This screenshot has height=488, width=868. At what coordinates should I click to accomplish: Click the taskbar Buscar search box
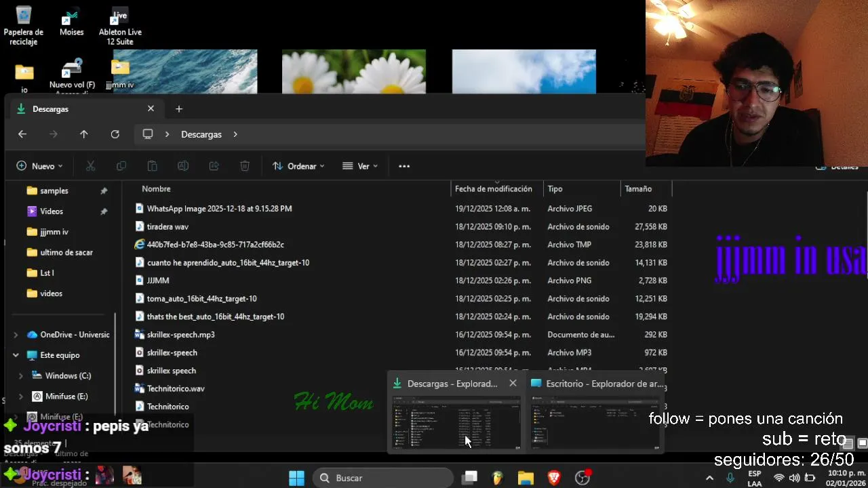[x=383, y=478]
